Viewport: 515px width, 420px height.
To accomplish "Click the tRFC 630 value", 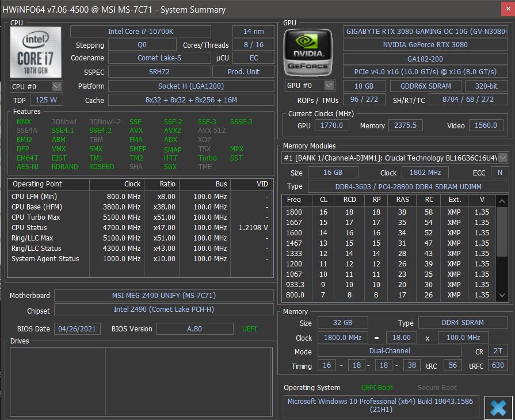I will tap(498, 365).
